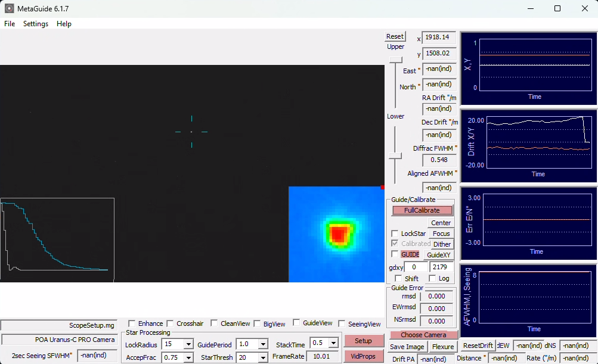
Task: Click the RA Drift value field
Action: (x=439, y=109)
